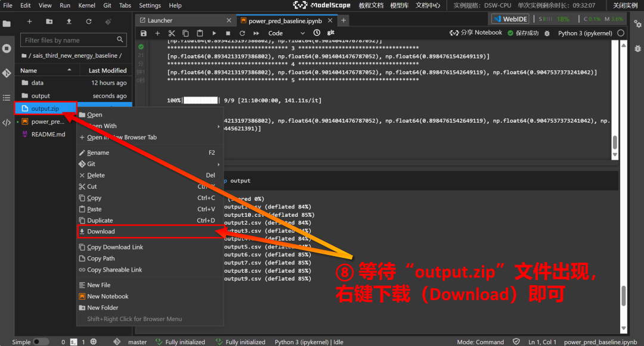Paste cell using the notebook toolbar clipboard icon
This screenshot has height=346, width=644.
pos(200,33)
